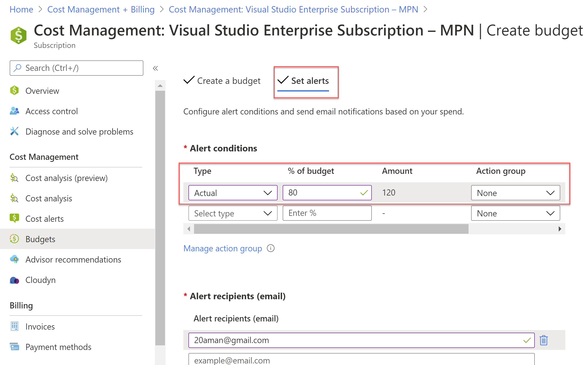Click the search magnifier icon in sidebar

[17, 68]
